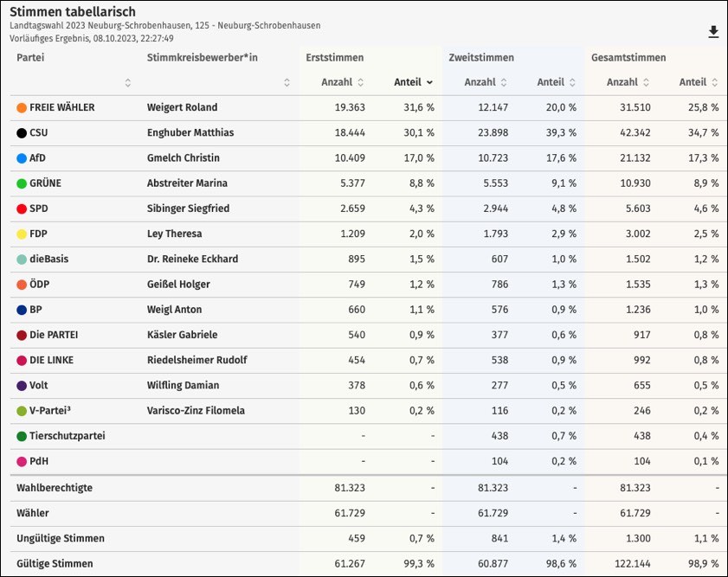This screenshot has height=577, width=728.
Task: Select the Erststimmen column header
Action: tap(334, 58)
